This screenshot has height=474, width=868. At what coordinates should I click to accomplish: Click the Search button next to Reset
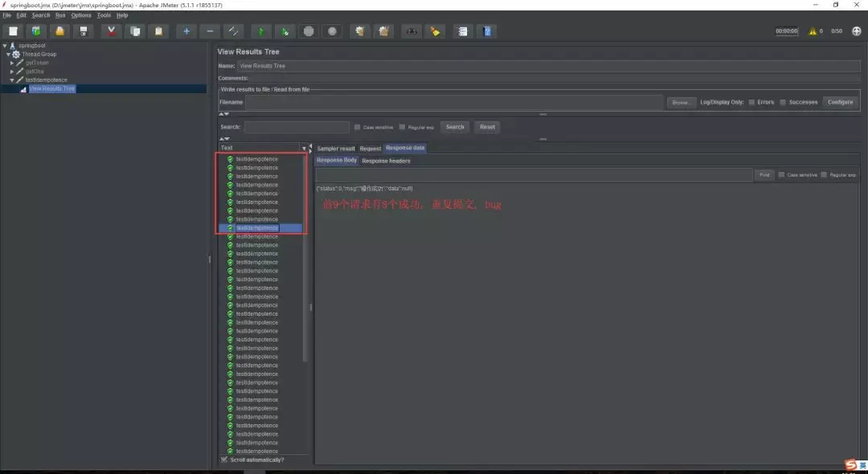[455, 127]
